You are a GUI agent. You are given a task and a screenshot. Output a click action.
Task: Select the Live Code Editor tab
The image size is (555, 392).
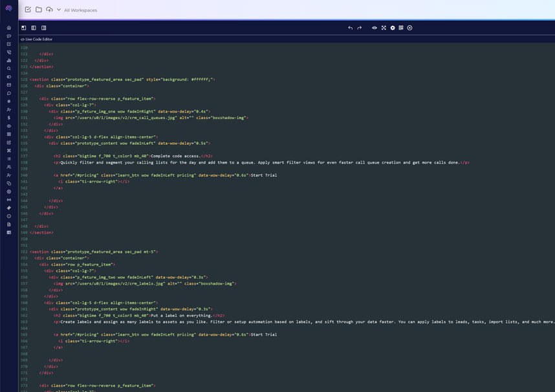coord(37,39)
